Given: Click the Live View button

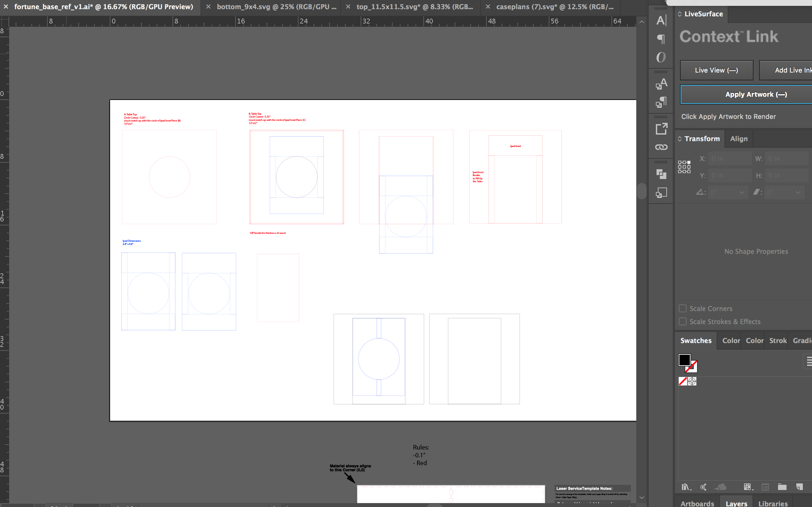Looking at the screenshot, I should (x=716, y=71).
